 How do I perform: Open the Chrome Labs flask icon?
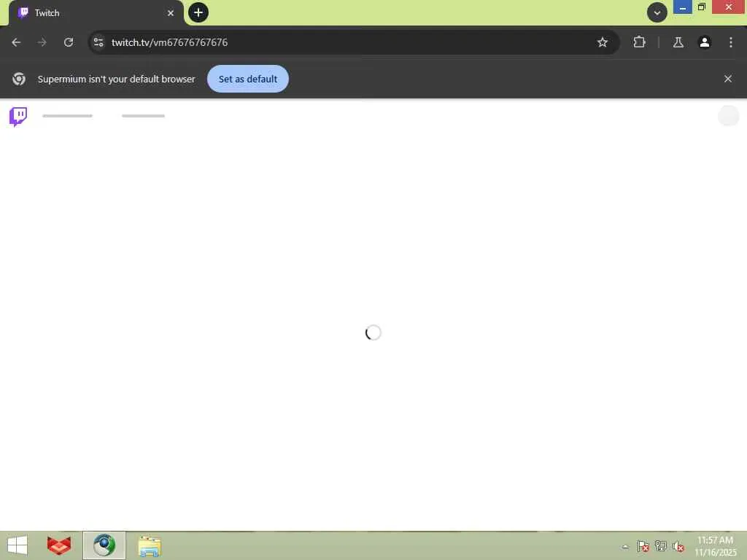678,42
